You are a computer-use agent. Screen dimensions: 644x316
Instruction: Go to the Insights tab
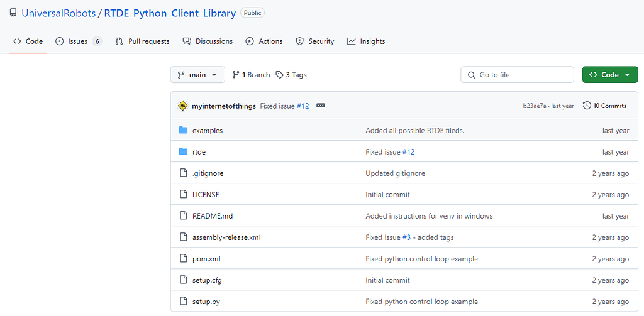tap(366, 41)
